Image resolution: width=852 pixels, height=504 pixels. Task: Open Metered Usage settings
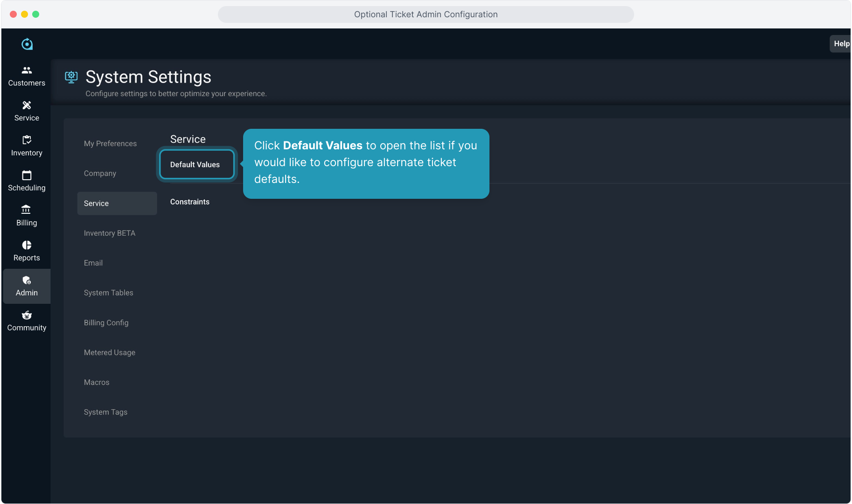[109, 353]
